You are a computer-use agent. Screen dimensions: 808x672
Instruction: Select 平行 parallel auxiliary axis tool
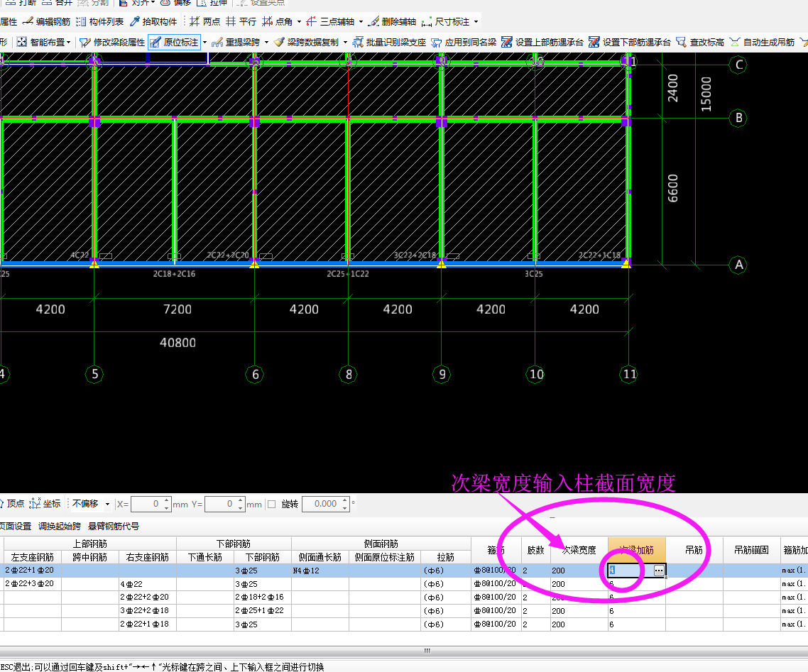click(241, 21)
